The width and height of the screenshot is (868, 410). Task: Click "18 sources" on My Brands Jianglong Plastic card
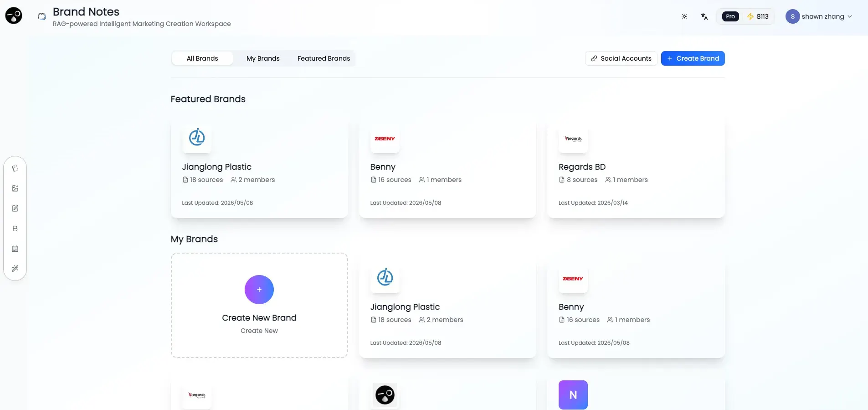pyautogui.click(x=391, y=320)
